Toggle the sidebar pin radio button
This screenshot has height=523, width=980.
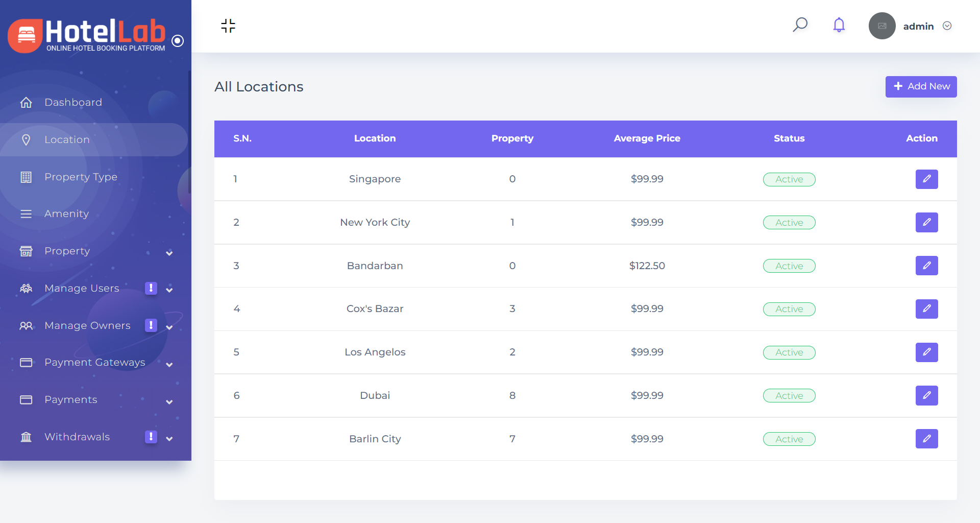pyautogui.click(x=178, y=41)
